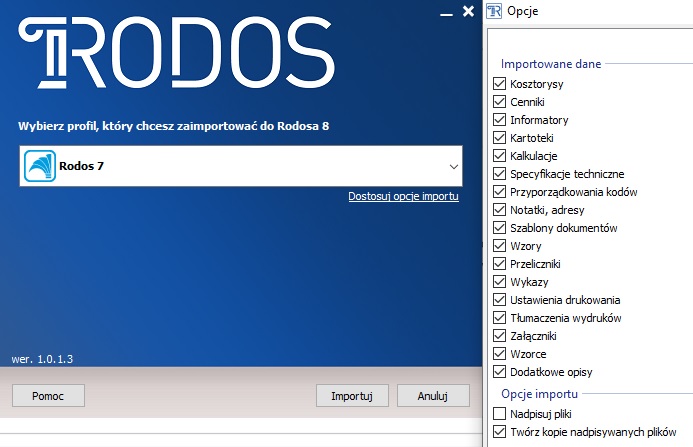Toggle Twórz kopie nadpisywanych plików checkbox
The image size is (693, 447).
[x=499, y=432]
